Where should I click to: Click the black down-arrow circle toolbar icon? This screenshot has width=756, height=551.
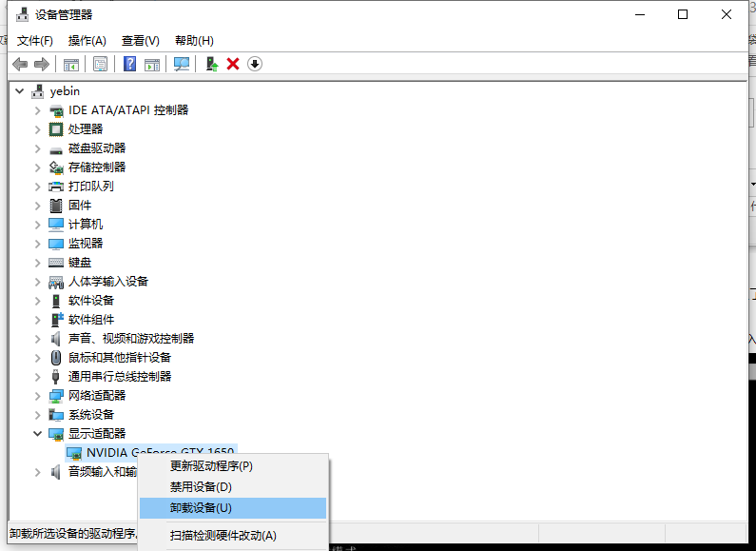click(255, 64)
